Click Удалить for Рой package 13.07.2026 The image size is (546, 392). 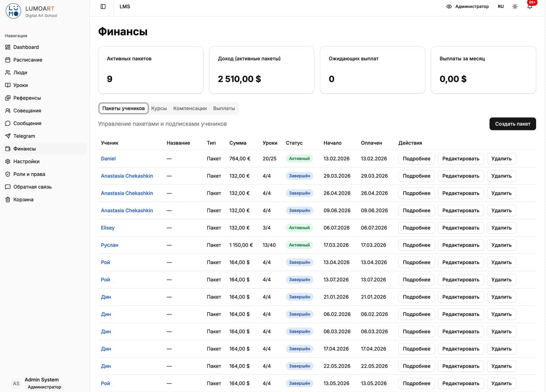tap(501, 280)
